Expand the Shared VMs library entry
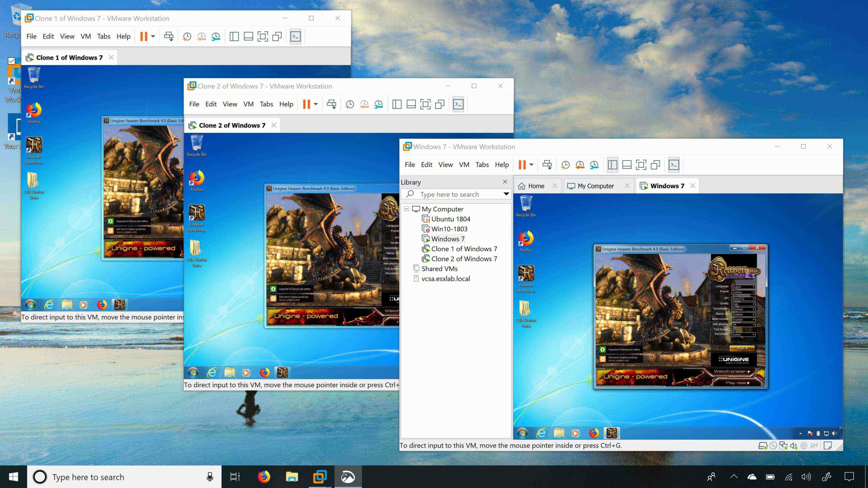This screenshot has width=868, height=488. [x=407, y=268]
